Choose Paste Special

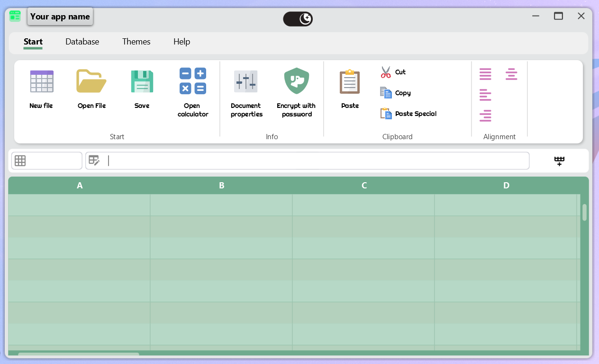[x=408, y=114]
